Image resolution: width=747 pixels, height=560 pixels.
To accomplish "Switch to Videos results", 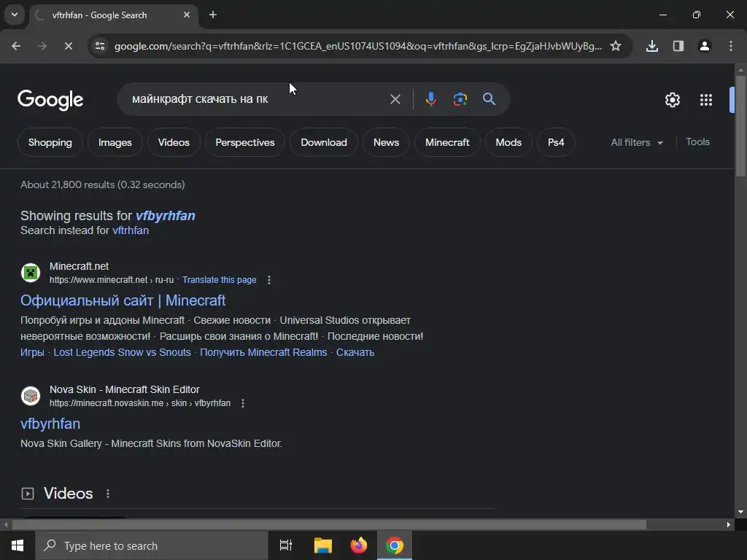I will pos(174,142).
